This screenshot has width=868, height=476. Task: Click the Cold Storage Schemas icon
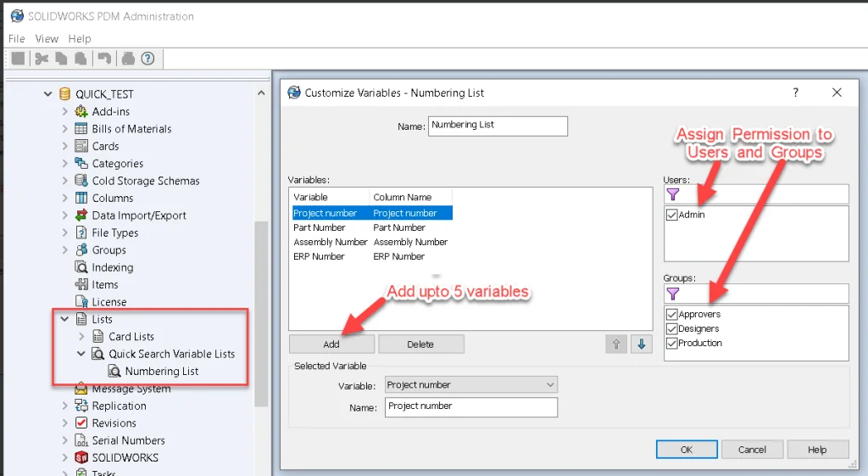click(x=81, y=180)
